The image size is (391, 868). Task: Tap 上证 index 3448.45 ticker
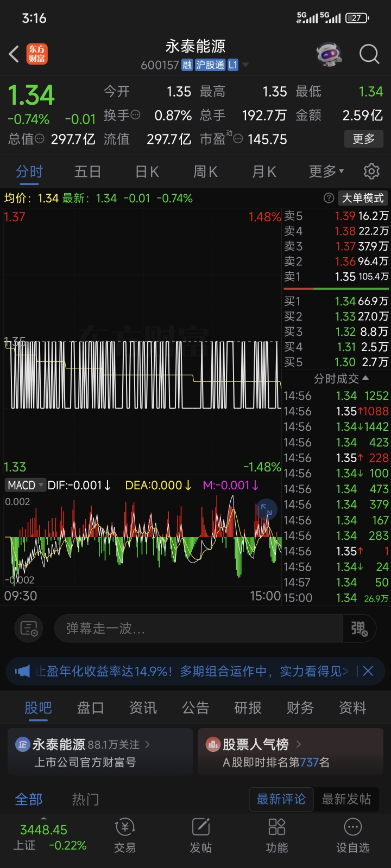point(49,837)
